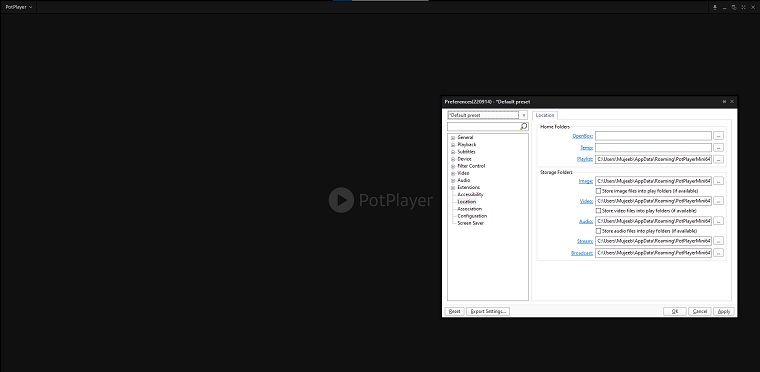Click the Video storage folder link
This screenshot has height=372, width=760.
tap(586, 201)
